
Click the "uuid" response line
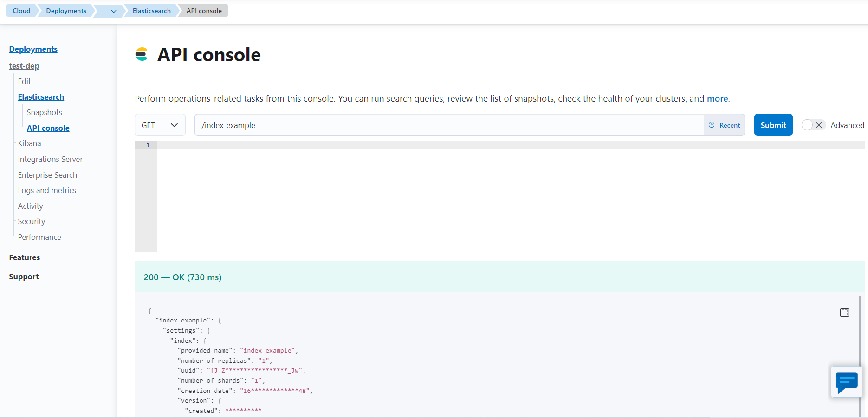pyautogui.click(x=241, y=371)
